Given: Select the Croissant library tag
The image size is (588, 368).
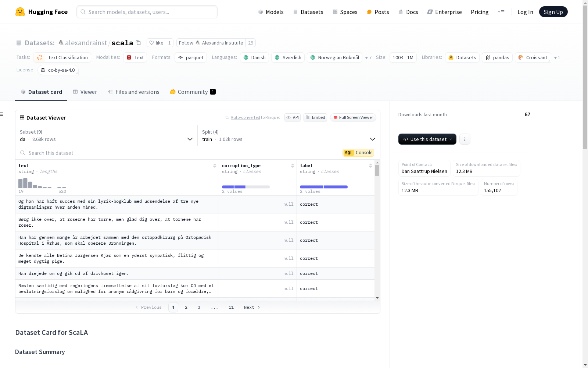Looking at the screenshot, I should tap(533, 57).
